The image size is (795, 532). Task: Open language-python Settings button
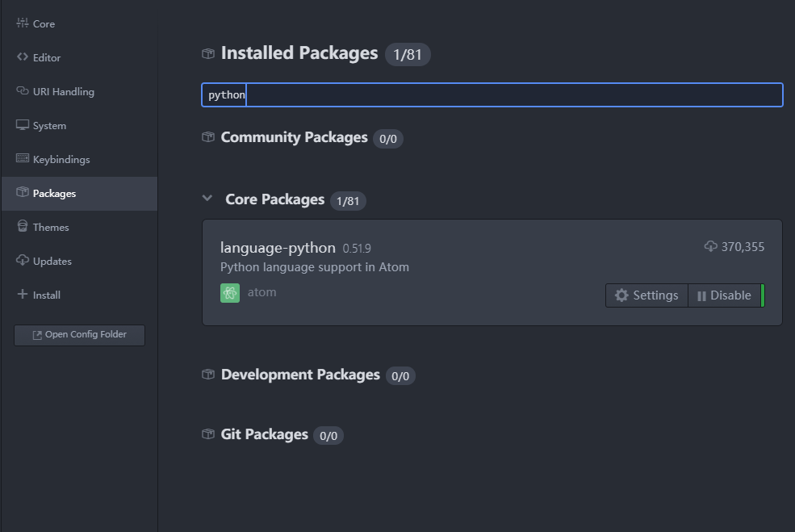tap(646, 295)
